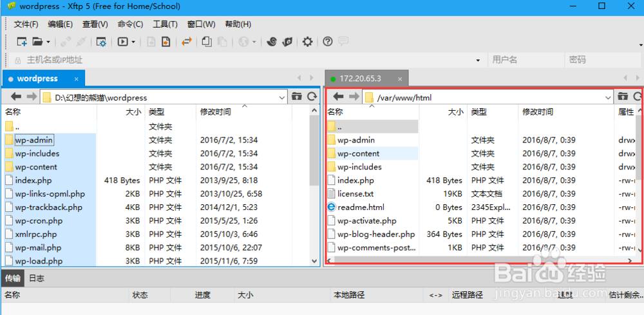Select remote readme.html file
This screenshot has height=315, width=644.
[x=361, y=207]
